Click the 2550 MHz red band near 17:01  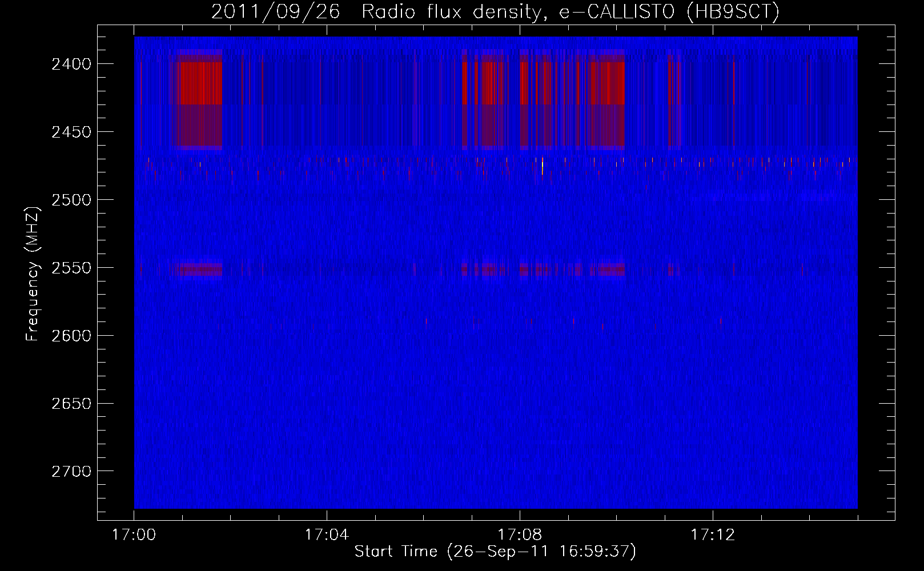(x=198, y=269)
